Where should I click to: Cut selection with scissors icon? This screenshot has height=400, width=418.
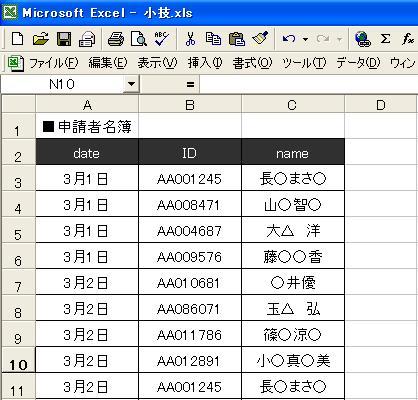point(190,39)
